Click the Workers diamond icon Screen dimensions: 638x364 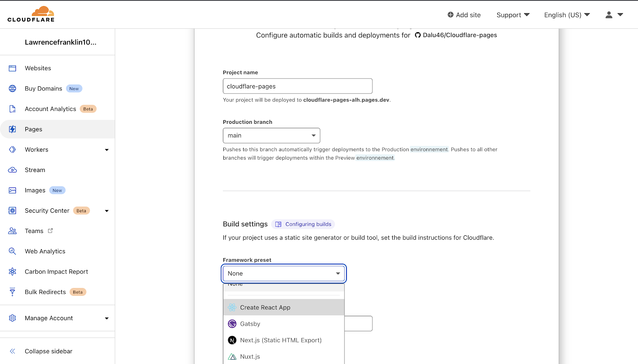point(12,149)
